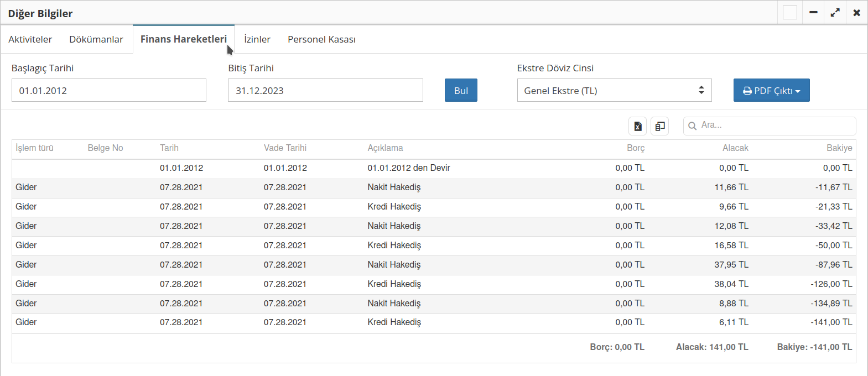The height and width of the screenshot is (376, 868).
Task: Close the Diğer Bilgiler panel
Action: (856, 13)
